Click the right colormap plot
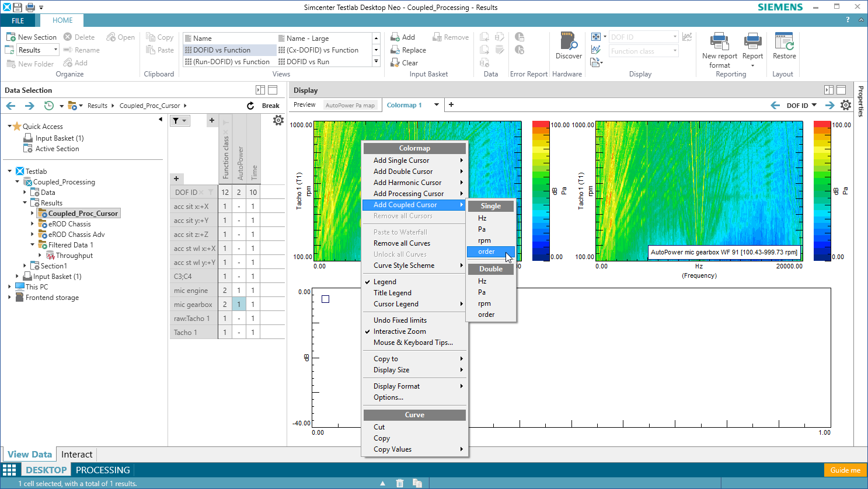 pos(699,191)
